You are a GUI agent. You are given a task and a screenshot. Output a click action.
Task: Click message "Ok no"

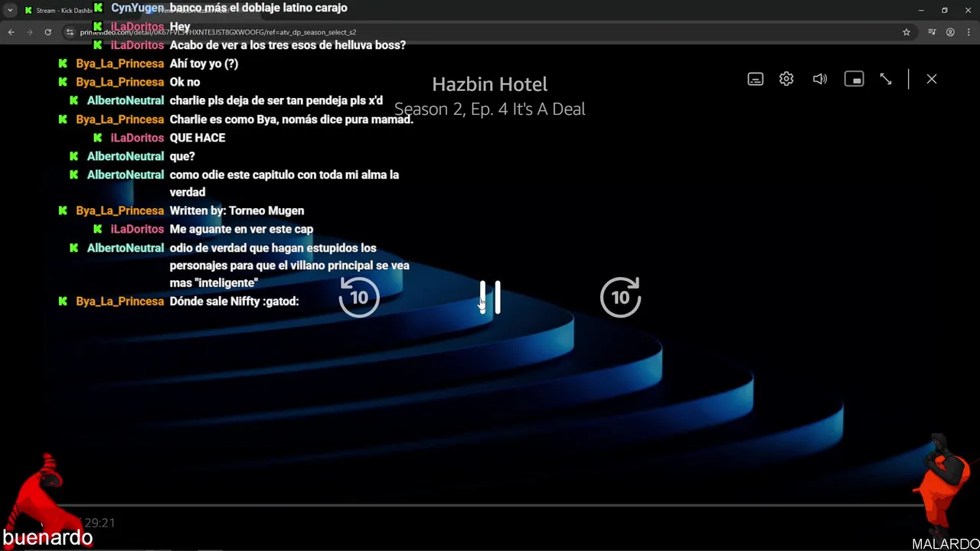185,82
